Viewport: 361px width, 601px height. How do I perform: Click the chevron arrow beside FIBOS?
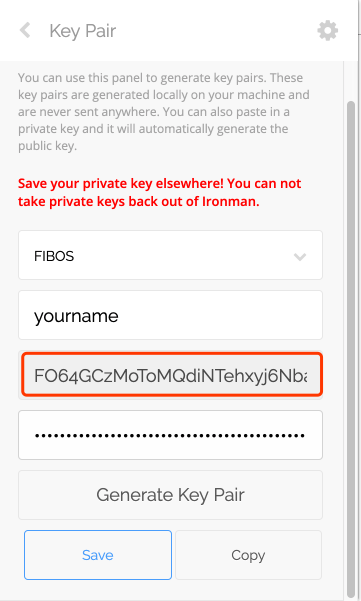[x=300, y=256]
